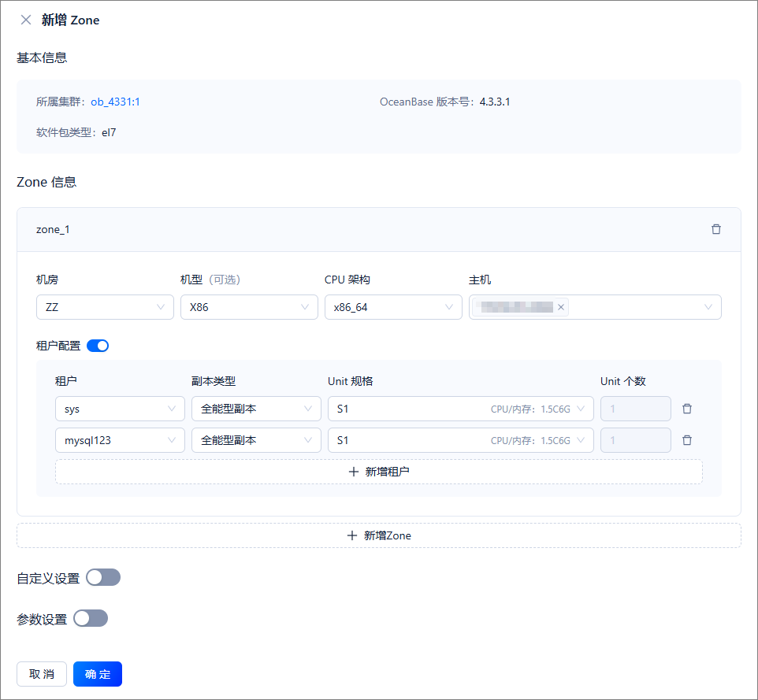Click 取消 button

[x=42, y=674]
